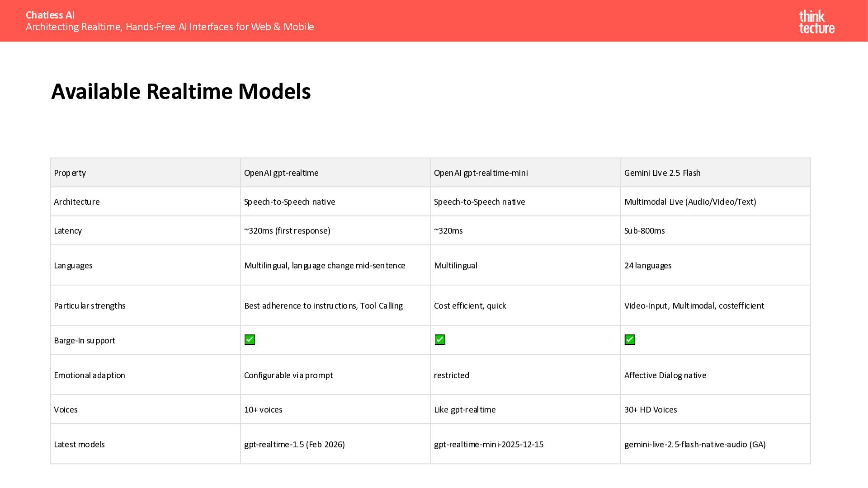The width and height of the screenshot is (868, 488).
Task: Click the 'Available Realtime Models' slide title
Action: coord(181,92)
